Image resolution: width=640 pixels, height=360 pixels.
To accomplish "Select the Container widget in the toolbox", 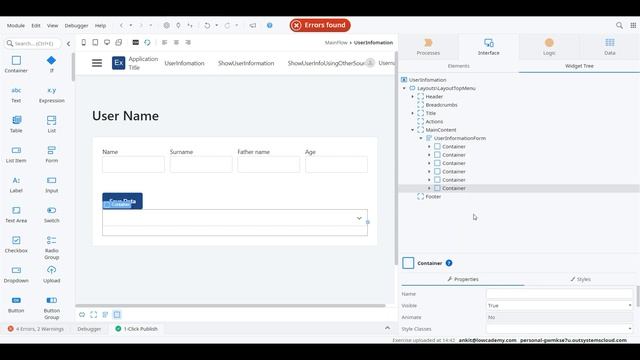I will (16, 64).
